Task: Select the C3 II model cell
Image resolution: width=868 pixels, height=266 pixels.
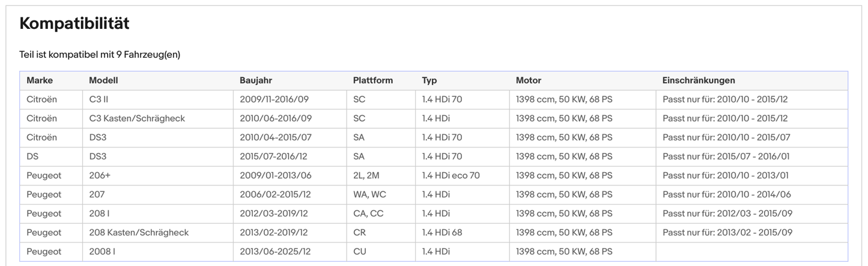Action: [99, 100]
